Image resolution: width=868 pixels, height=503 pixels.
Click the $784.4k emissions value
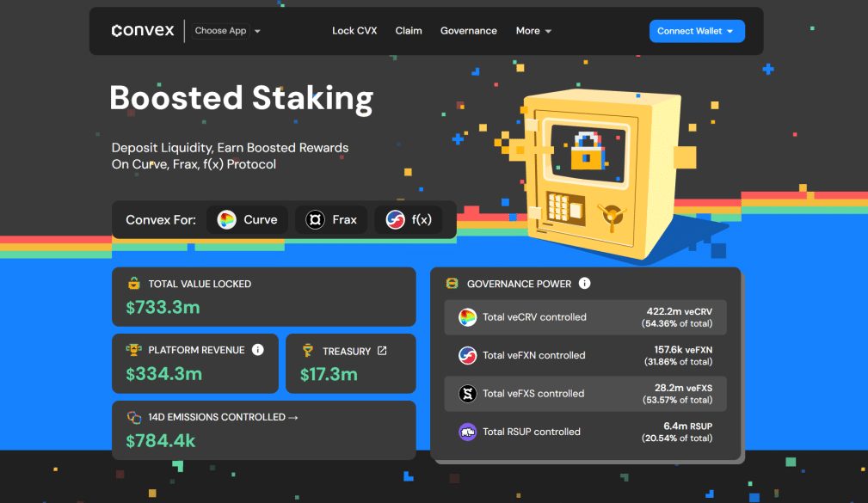161,441
